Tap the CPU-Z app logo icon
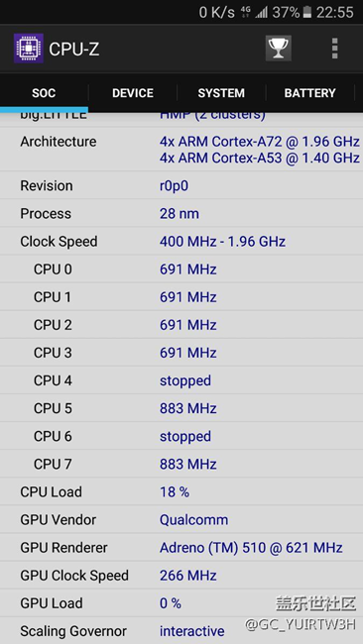Viewport: 363px width, 644px height. 29,49
